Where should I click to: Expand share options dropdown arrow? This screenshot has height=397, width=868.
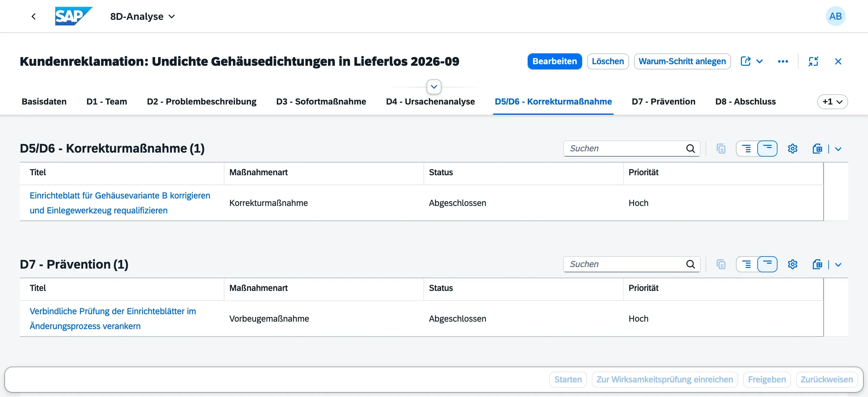[x=759, y=61]
